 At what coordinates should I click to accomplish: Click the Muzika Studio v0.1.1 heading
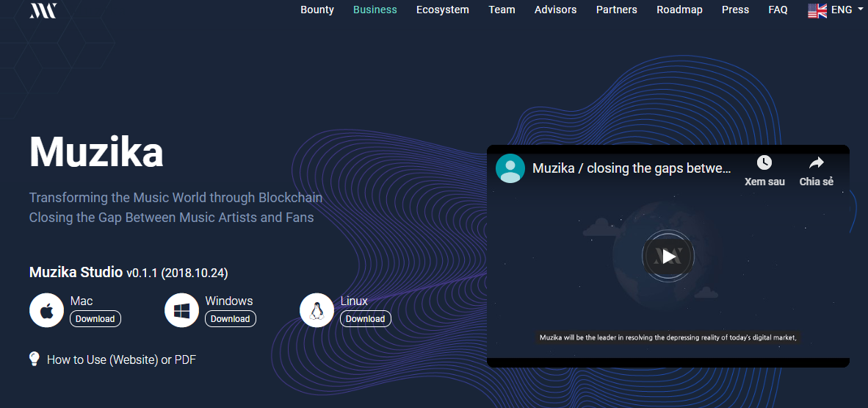[x=129, y=273]
